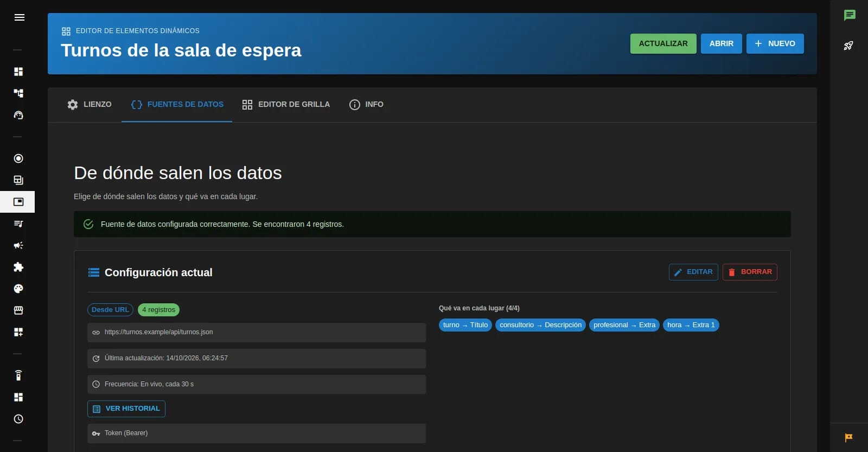Click the success message about 4 registros

[x=432, y=224]
